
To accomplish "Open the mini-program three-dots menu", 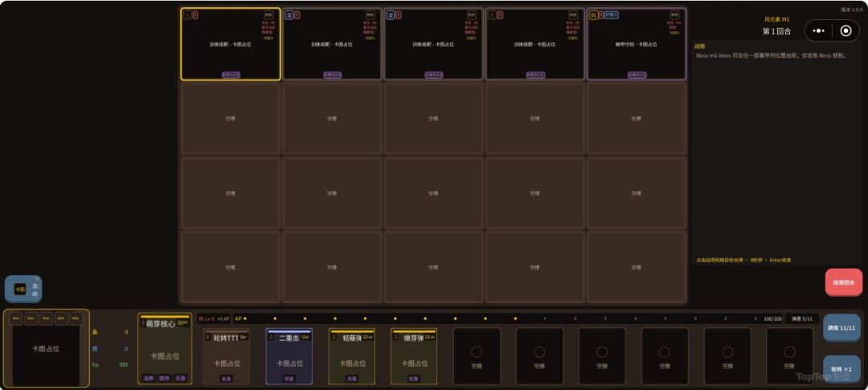I will tap(819, 31).
